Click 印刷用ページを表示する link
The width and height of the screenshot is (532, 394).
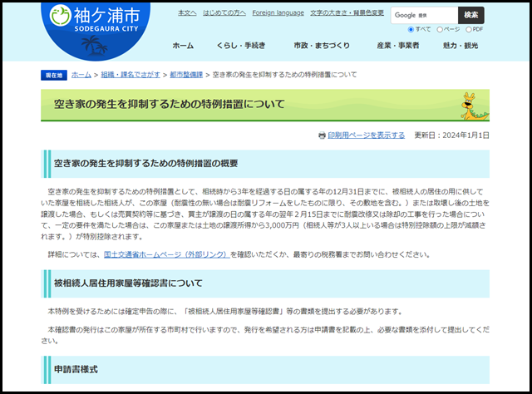pyautogui.click(x=366, y=135)
